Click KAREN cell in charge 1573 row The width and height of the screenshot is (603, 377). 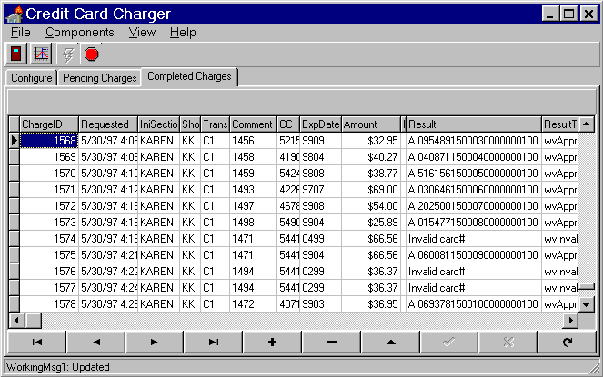click(x=158, y=222)
